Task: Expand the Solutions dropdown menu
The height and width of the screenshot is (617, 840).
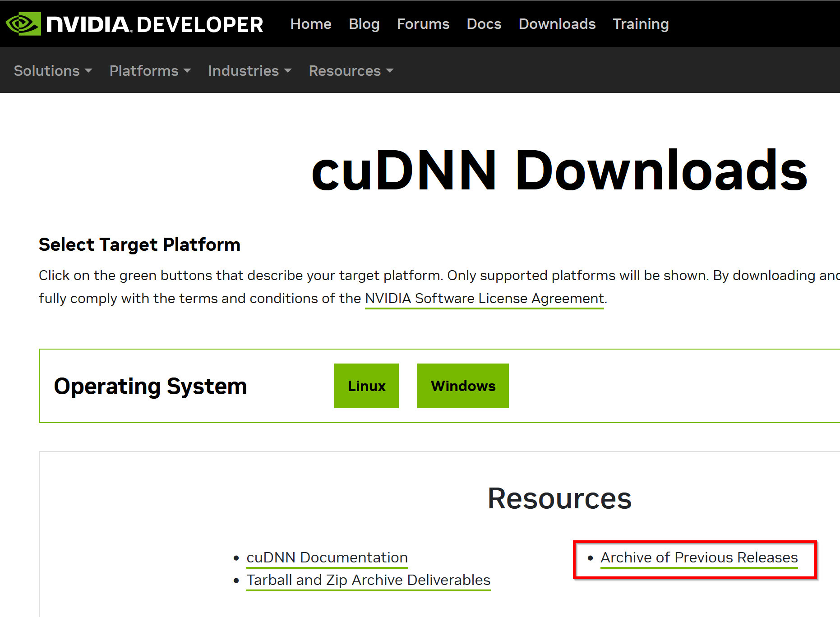Action: tap(53, 71)
